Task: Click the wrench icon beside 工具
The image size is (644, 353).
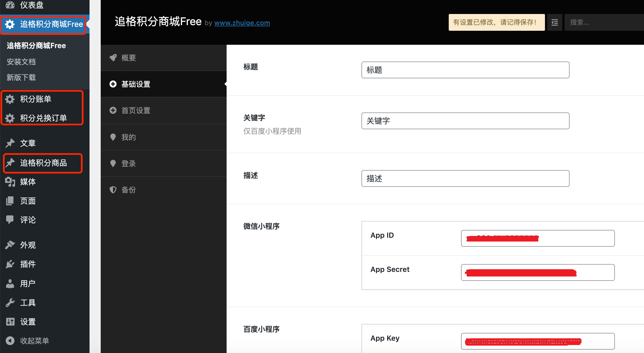Action: (10, 302)
